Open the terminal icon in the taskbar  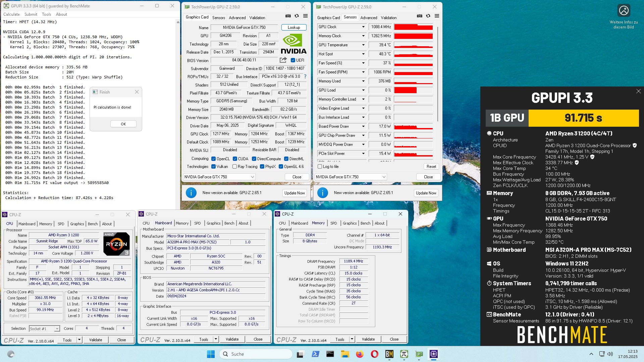pyautogui.click(x=330, y=354)
